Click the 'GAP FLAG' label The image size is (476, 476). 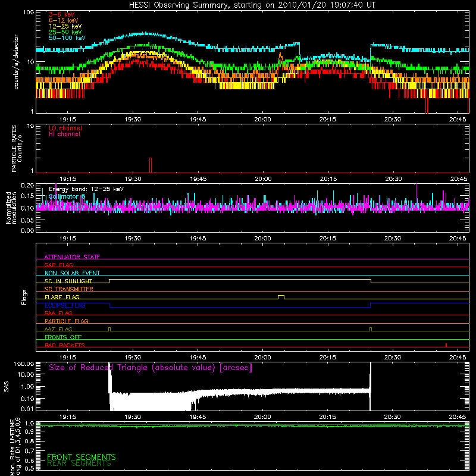click(x=58, y=265)
